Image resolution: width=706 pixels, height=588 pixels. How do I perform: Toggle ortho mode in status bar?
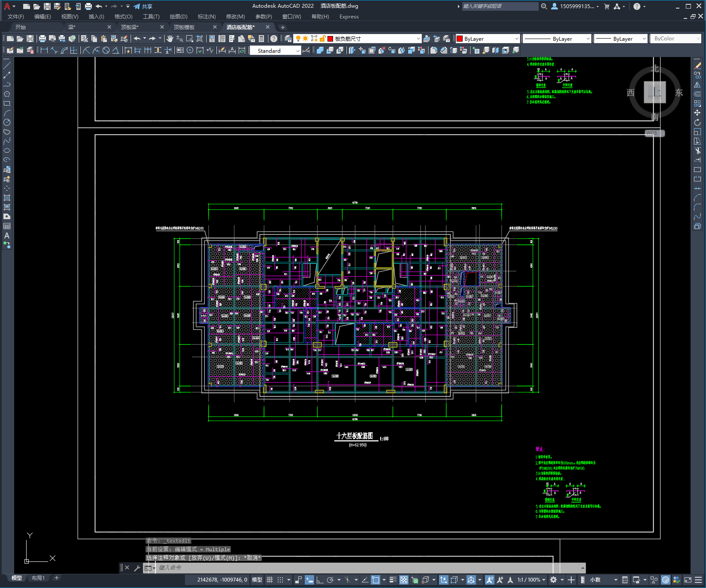tap(320, 580)
